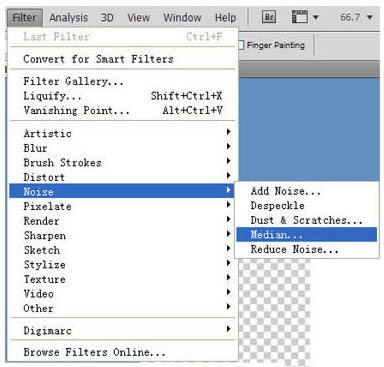Expand the Other filter submenu

[x=123, y=308]
